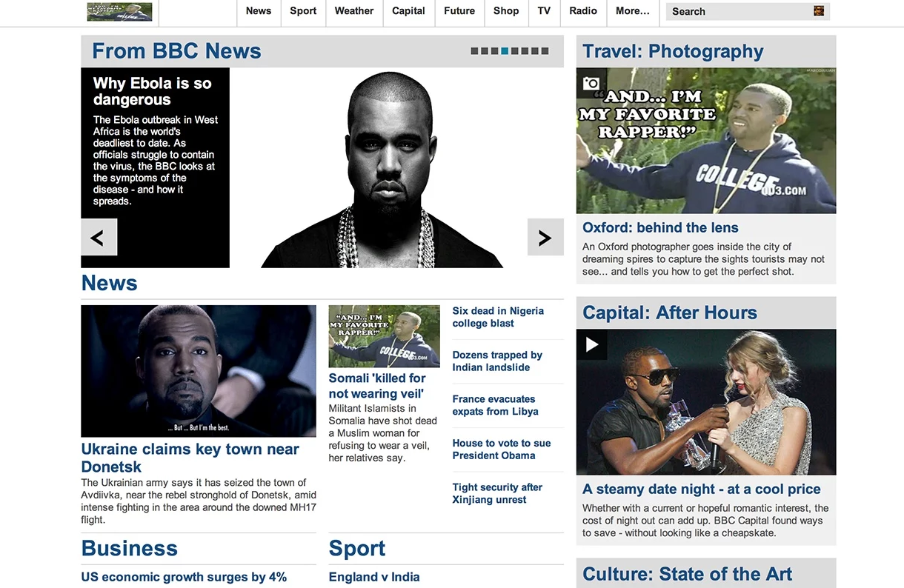The image size is (904, 588).
Task: Open the Shop navigation item
Action: click(506, 11)
